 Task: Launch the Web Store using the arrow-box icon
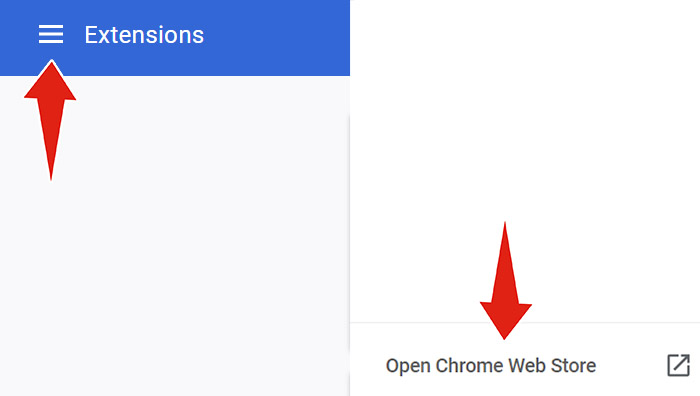(x=678, y=365)
